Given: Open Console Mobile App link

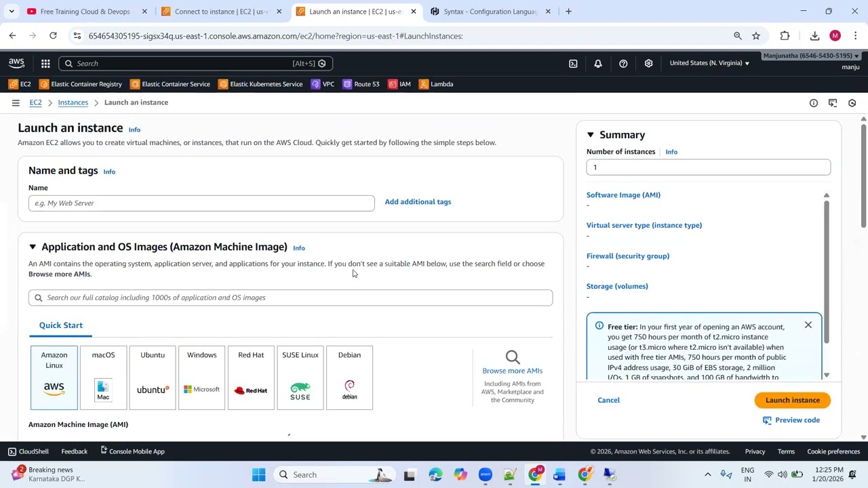Looking at the screenshot, I should (132, 451).
